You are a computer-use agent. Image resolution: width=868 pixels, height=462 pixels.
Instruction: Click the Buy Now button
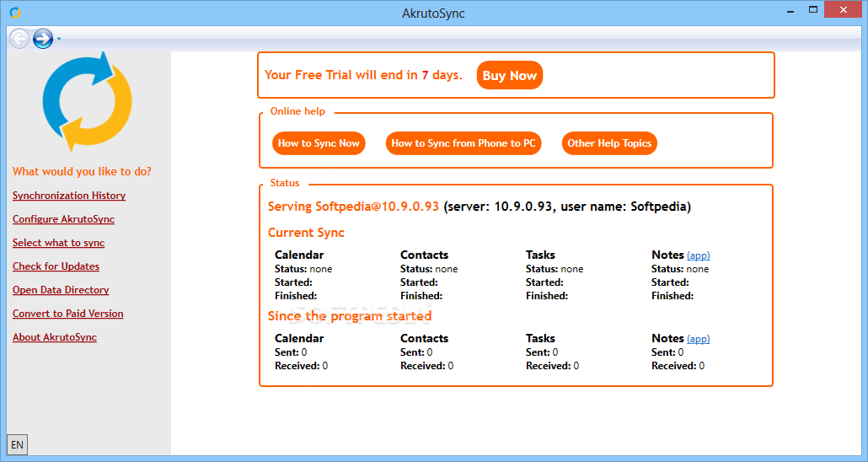coord(509,75)
